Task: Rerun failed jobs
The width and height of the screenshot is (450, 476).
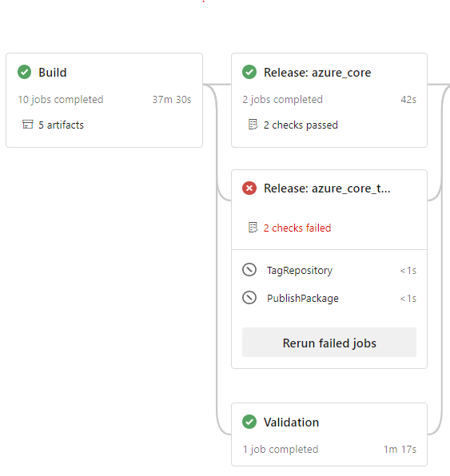Action: click(x=329, y=343)
